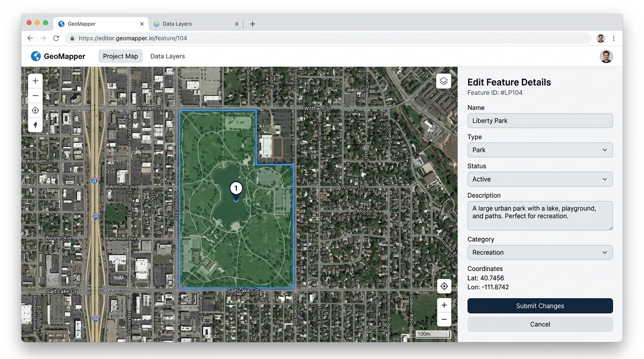
Task: Open the user profile avatar in the app header
Action: [606, 56]
